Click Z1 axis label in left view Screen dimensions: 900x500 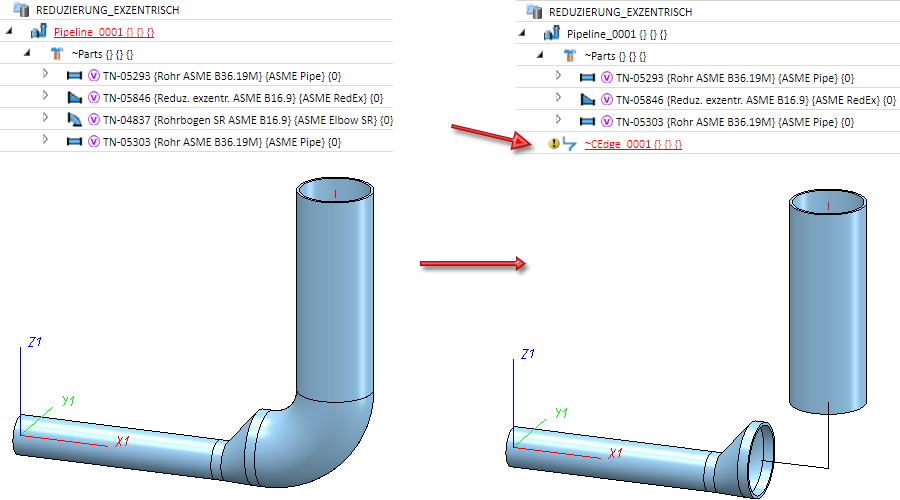34,342
